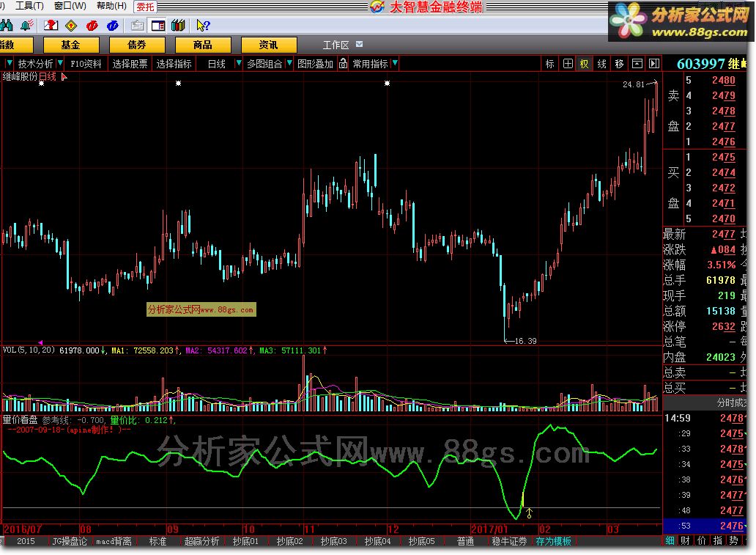756x555 pixels.
Task: Toggle the 移 move button
Action: pyautogui.click(x=619, y=64)
